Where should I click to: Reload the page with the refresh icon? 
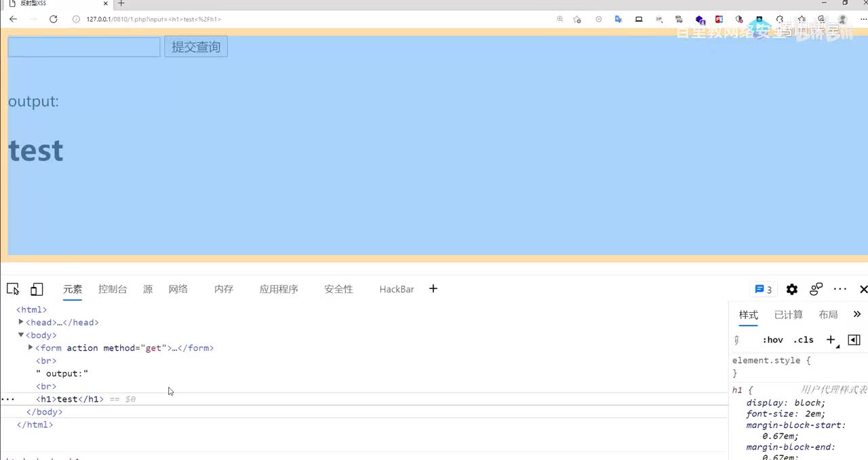click(54, 19)
